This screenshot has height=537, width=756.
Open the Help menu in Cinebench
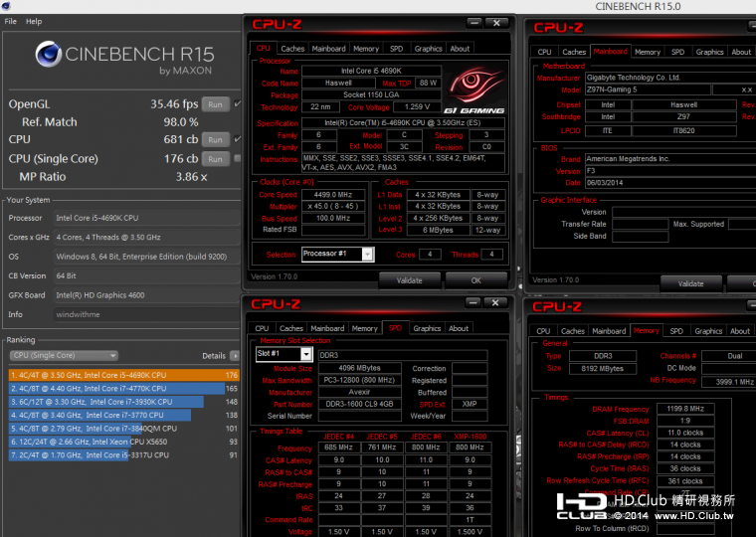[34, 21]
